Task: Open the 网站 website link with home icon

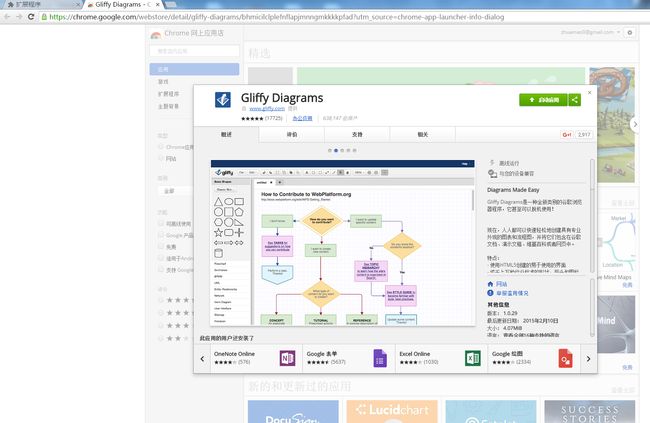Action: [x=497, y=284]
